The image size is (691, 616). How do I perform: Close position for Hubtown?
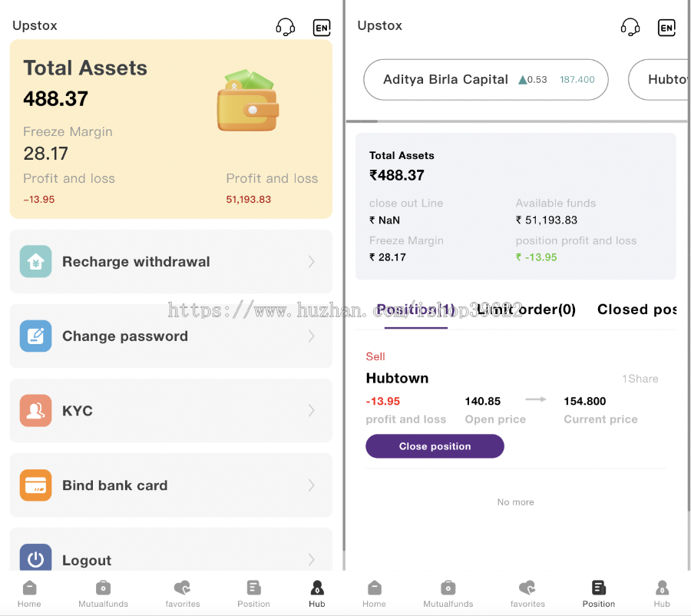tap(435, 446)
